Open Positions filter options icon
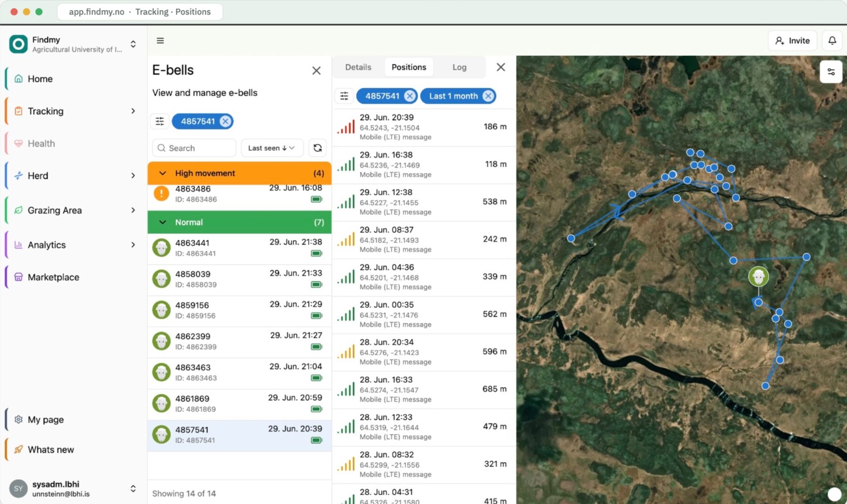The width and height of the screenshot is (847, 504). [344, 96]
